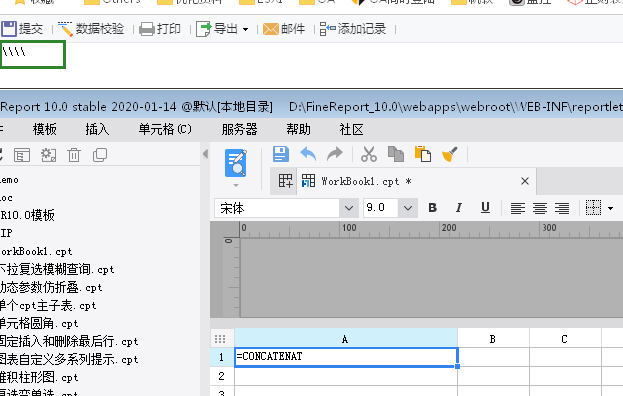Click the new worksheet grid icon

click(285, 181)
